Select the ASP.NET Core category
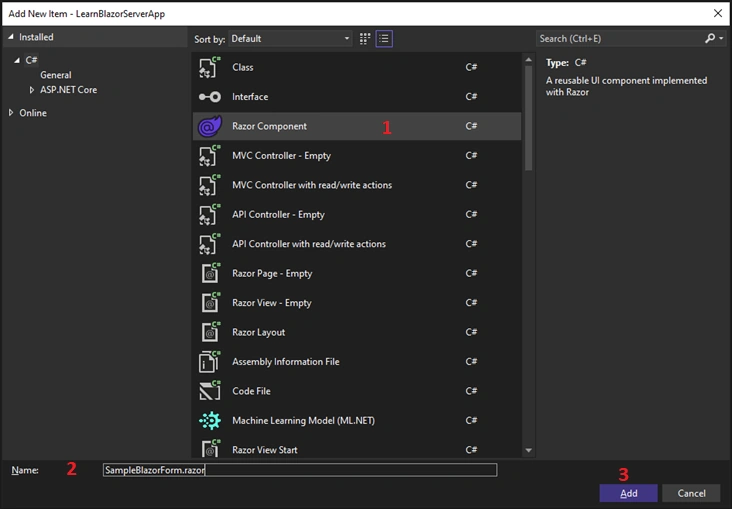Viewport: 732px width, 509px height. coord(69,90)
